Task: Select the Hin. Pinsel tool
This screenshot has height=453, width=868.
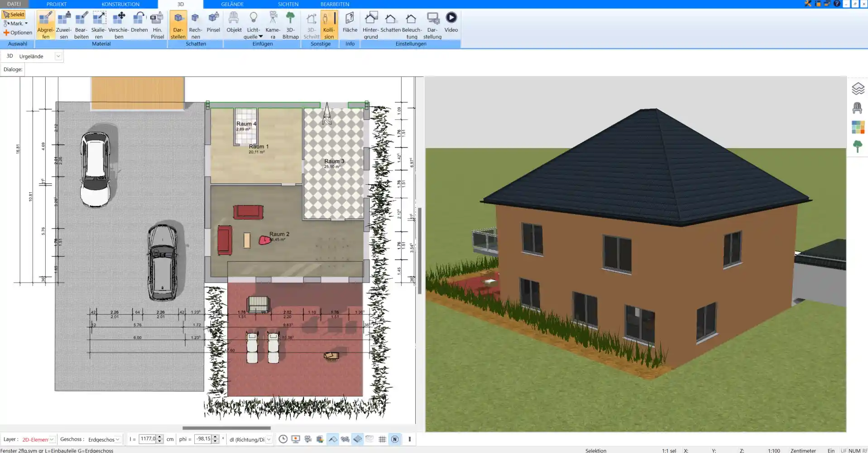Action: click(x=157, y=25)
